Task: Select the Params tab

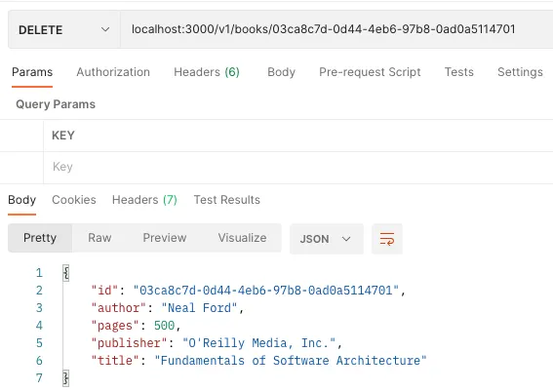Action: [x=32, y=72]
